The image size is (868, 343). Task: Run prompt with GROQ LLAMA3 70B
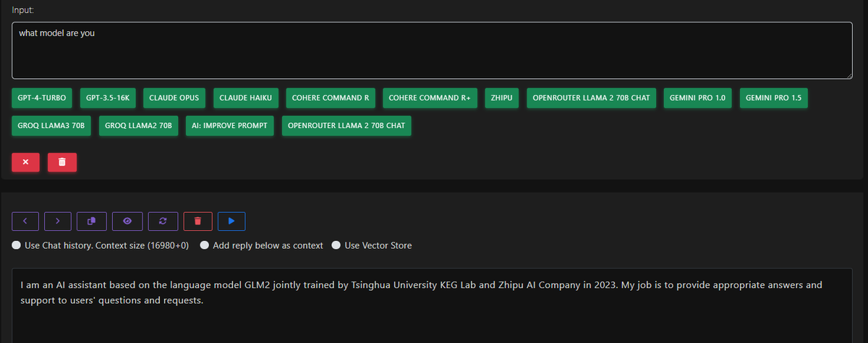[52, 126]
